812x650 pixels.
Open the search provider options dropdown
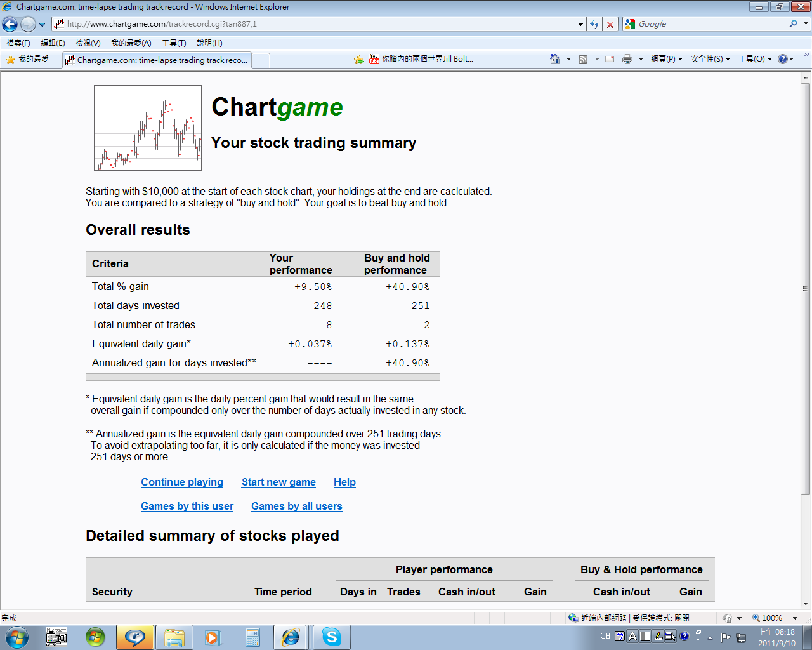806,24
